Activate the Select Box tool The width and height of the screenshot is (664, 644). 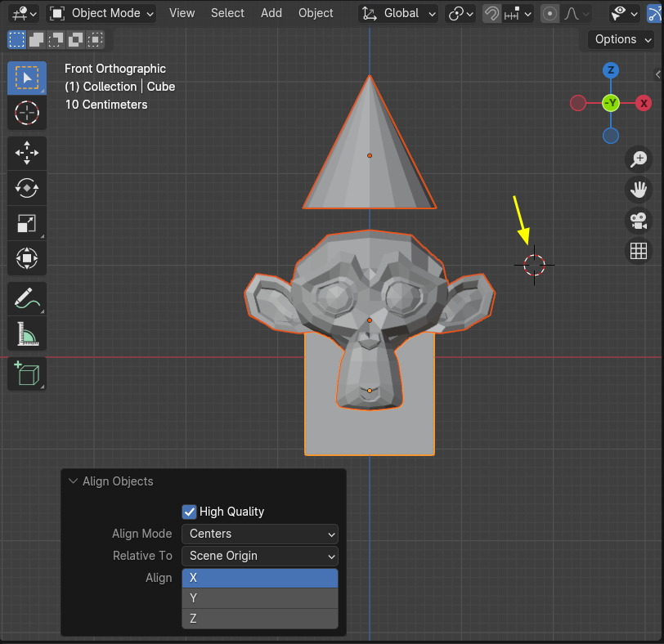tap(27, 78)
